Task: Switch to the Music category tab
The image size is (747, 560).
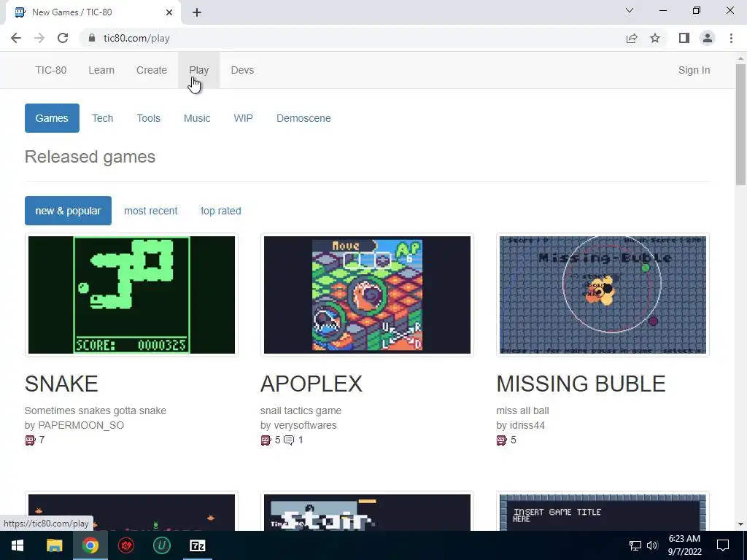Action: 197,118
